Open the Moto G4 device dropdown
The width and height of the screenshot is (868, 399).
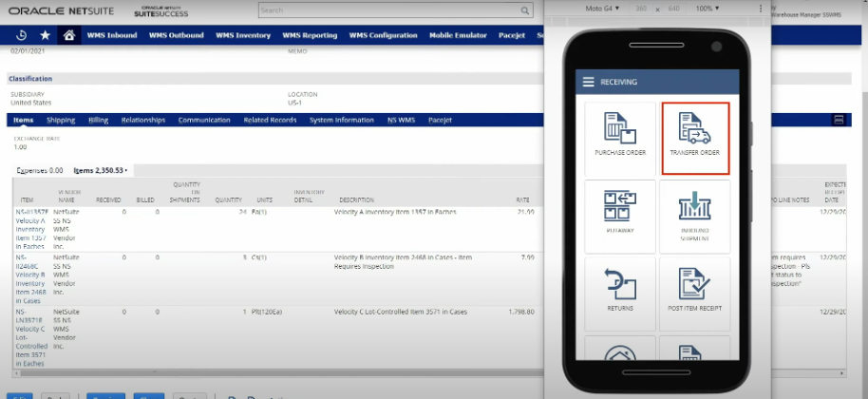point(602,9)
